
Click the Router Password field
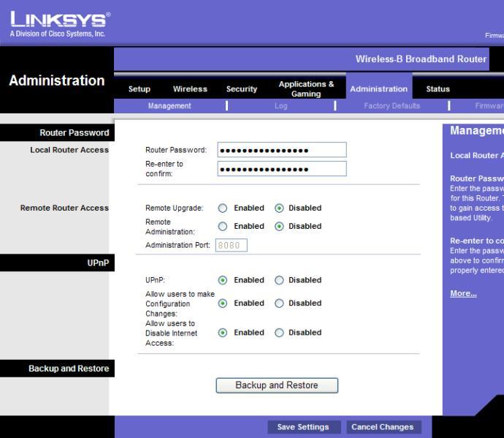(282, 150)
